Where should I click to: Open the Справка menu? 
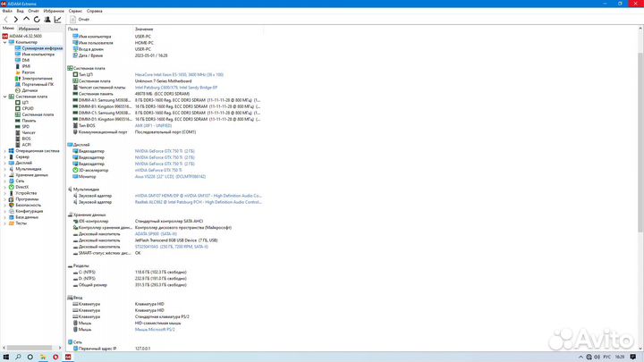point(95,11)
